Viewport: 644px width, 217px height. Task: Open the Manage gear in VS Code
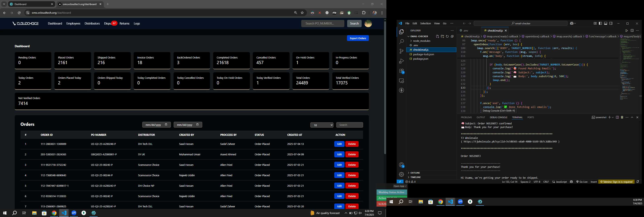[x=401, y=174]
